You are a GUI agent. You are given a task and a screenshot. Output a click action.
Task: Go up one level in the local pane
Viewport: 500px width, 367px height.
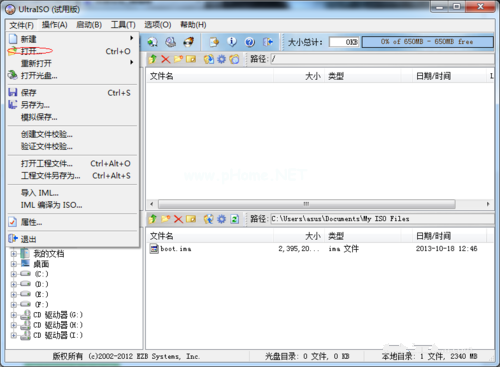(x=153, y=219)
